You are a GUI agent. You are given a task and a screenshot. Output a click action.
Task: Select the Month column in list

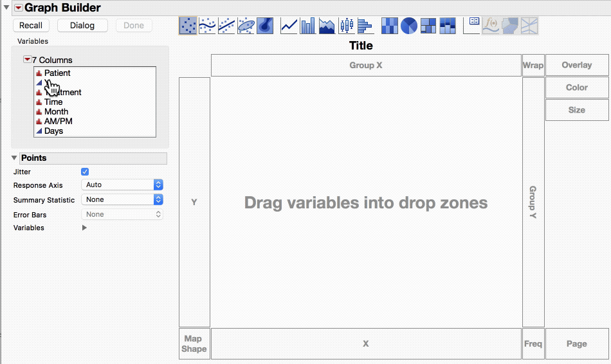pyautogui.click(x=56, y=111)
